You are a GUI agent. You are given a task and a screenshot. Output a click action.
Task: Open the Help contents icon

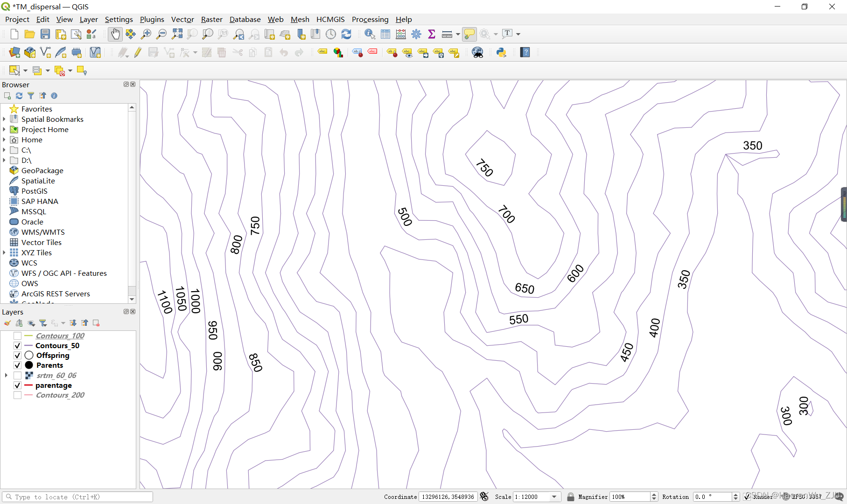click(x=525, y=52)
